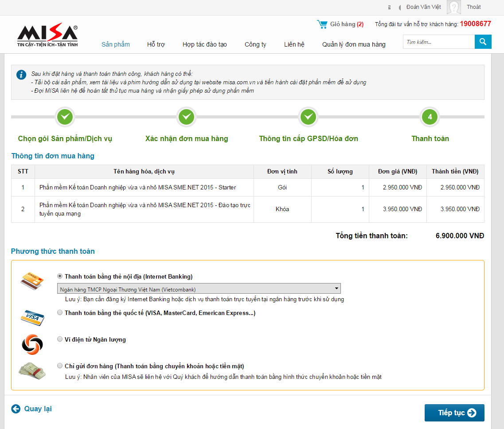Click the Tiếp tục button

[x=454, y=413]
